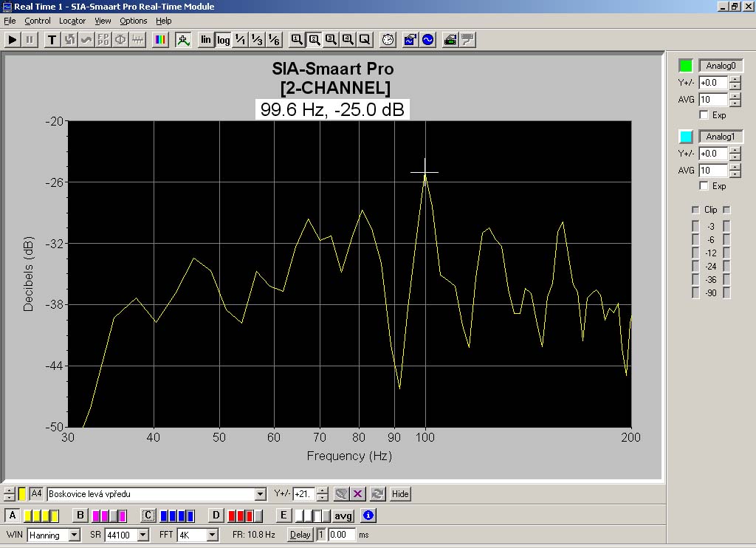Select the T transfer function mode icon
This screenshot has width=756, height=548.
tap(52, 40)
